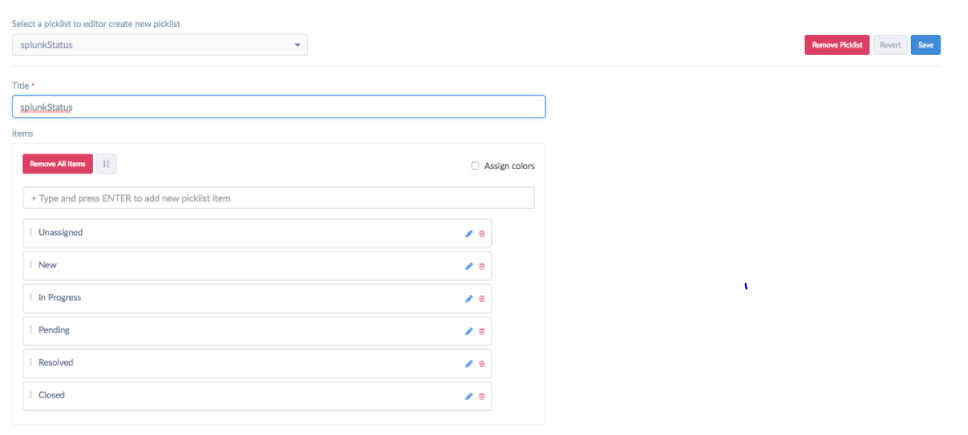Click the sort items icon button
The image size is (968, 435).
[x=106, y=164]
